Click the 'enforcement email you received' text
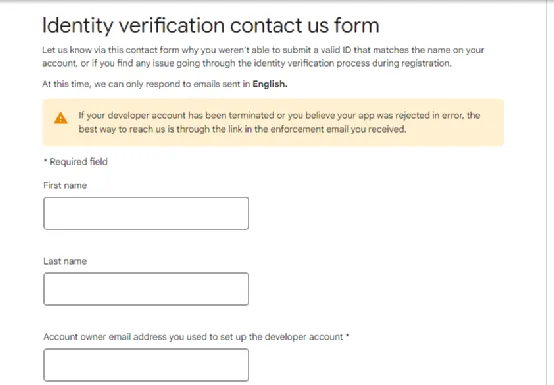 (338, 129)
